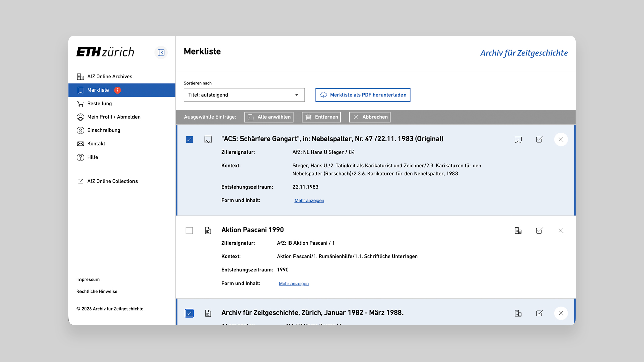Image resolution: width=644 pixels, height=362 pixels.
Task: Check the Aktion Pascani 1990 checkbox
Action: 189,231
